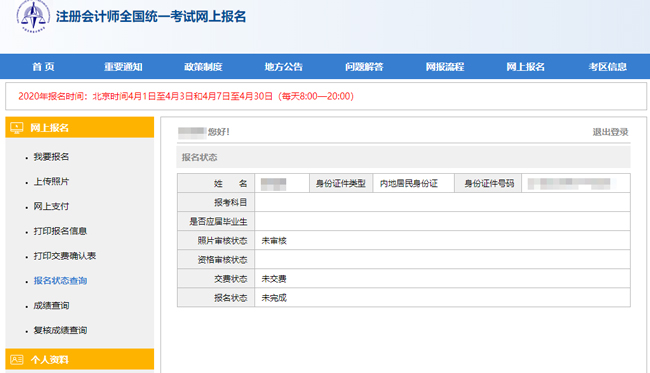Screen dimensions: 650x373
Task: Click the 个人资料 section header
Action: 80,359
